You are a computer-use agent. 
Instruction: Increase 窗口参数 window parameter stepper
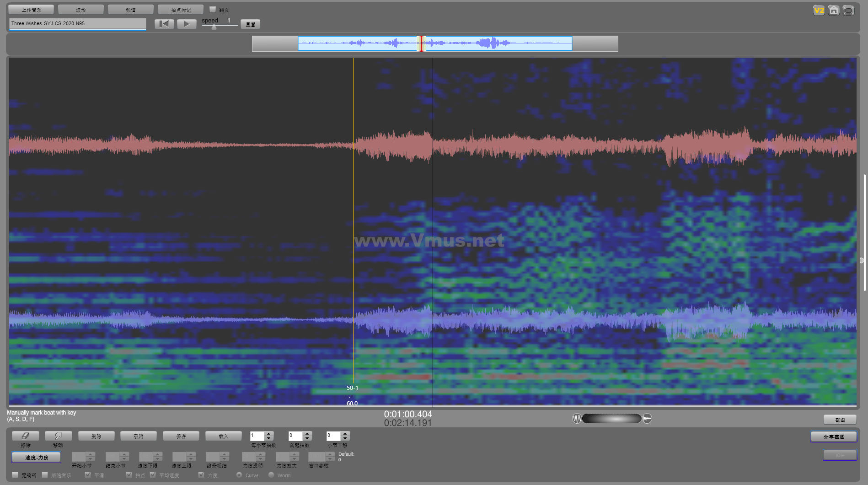[x=330, y=454]
